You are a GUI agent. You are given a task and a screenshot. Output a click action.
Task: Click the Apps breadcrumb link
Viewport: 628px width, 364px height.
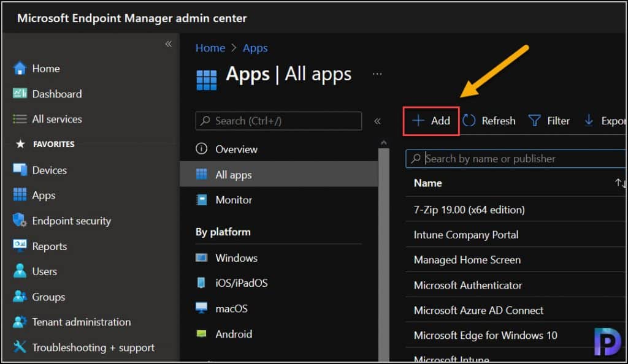coord(255,48)
